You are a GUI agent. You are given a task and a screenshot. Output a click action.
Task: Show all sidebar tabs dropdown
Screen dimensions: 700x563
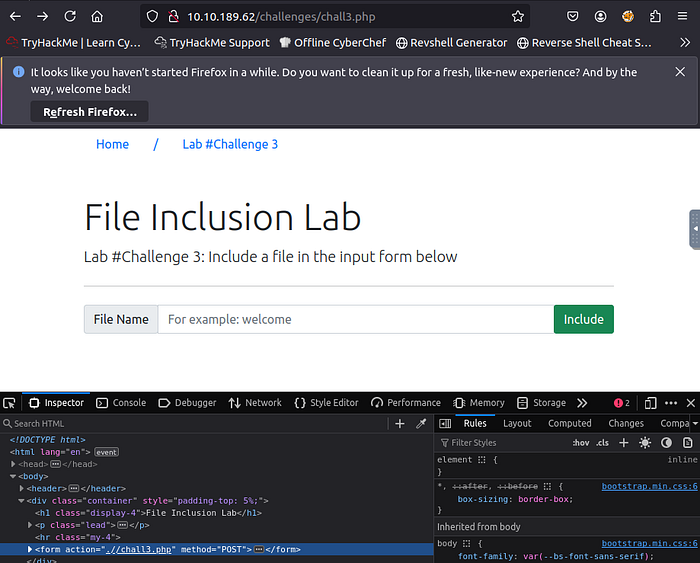point(695,423)
